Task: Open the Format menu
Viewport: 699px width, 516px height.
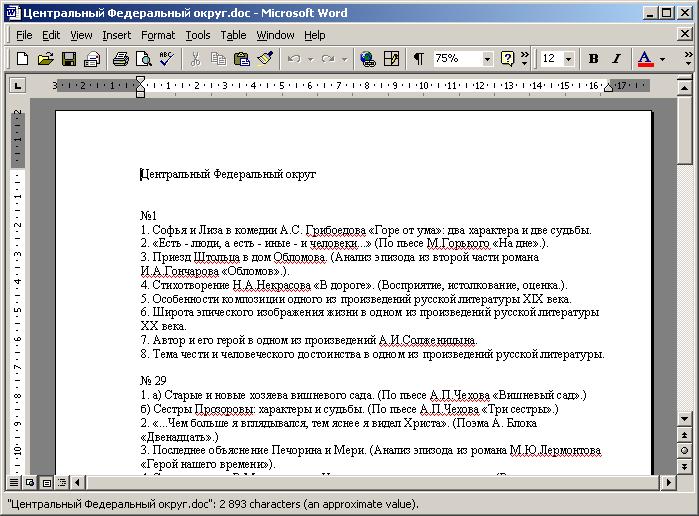Action: tap(158, 35)
